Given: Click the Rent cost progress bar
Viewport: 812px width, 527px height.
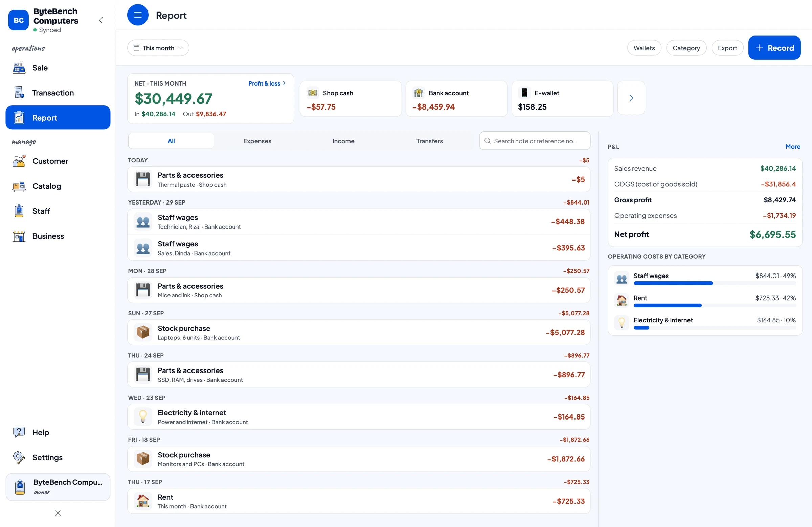Looking at the screenshot, I should pyautogui.click(x=715, y=306).
